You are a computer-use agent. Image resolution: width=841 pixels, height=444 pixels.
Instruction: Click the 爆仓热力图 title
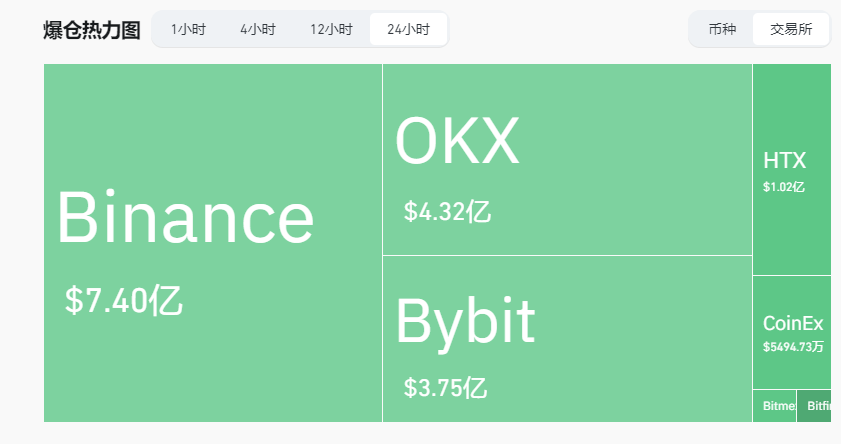click(92, 30)
